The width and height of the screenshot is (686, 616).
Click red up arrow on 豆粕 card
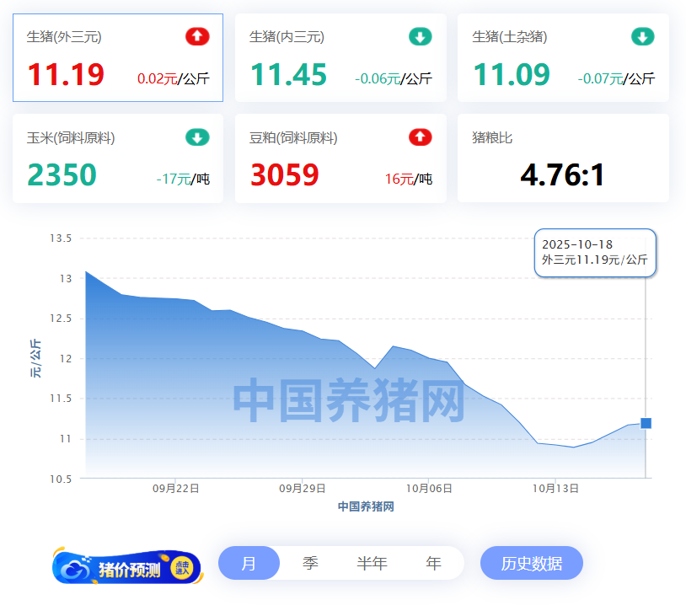click(420, 137)
